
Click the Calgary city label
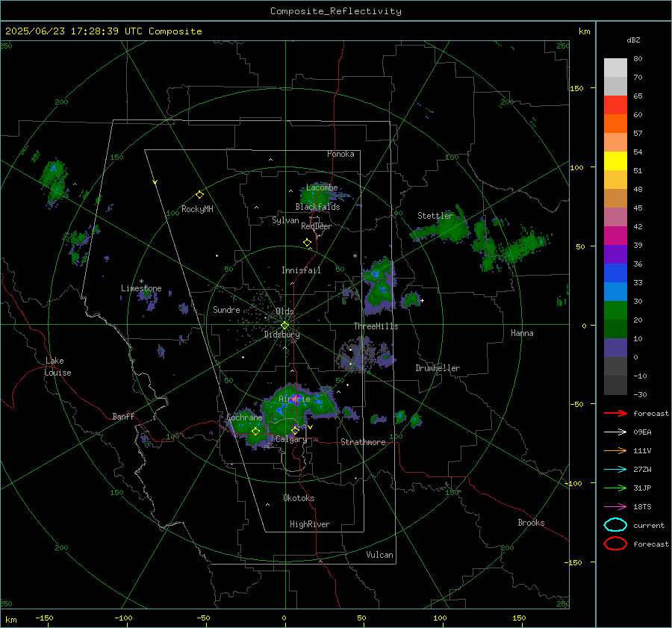(x=291, y=439)
